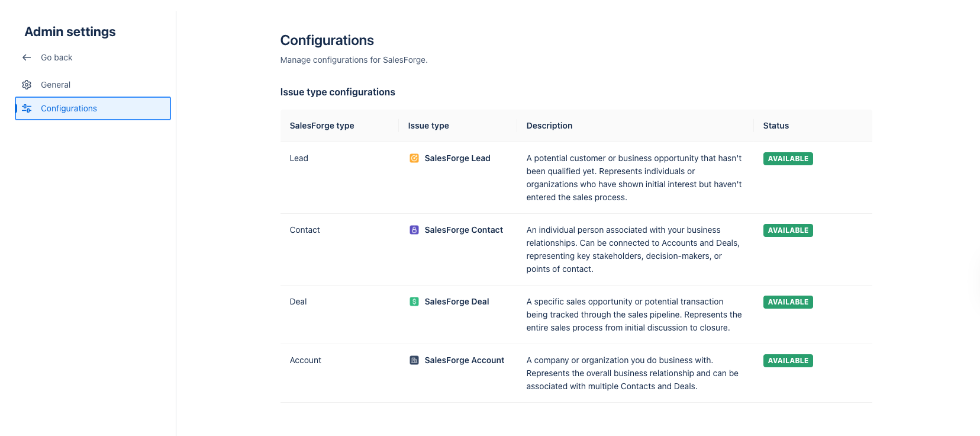Viewport: 980px width, 436px height.
Task: Click the Go back arrow icon
Action: (x=27, y=57)
